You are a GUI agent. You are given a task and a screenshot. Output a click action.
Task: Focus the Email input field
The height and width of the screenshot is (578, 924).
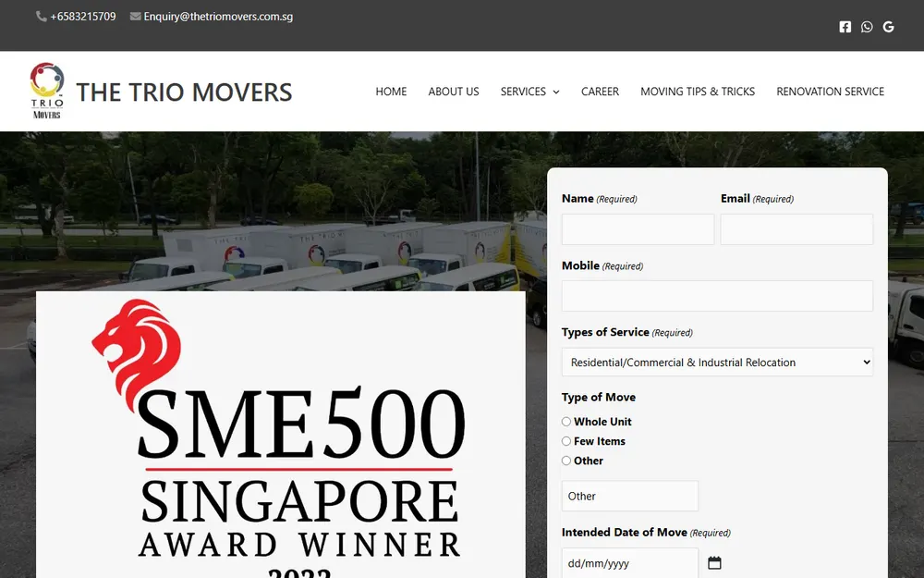click(x=796, y=229)
